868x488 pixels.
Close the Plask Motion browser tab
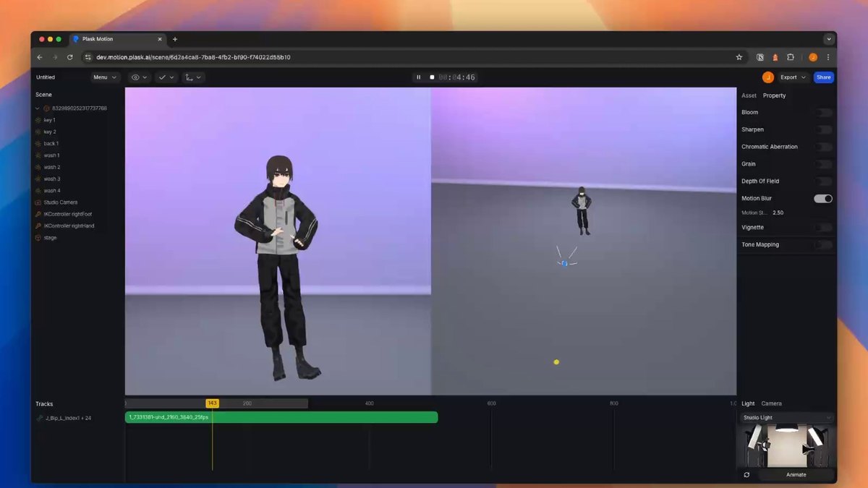coord(160,39)
